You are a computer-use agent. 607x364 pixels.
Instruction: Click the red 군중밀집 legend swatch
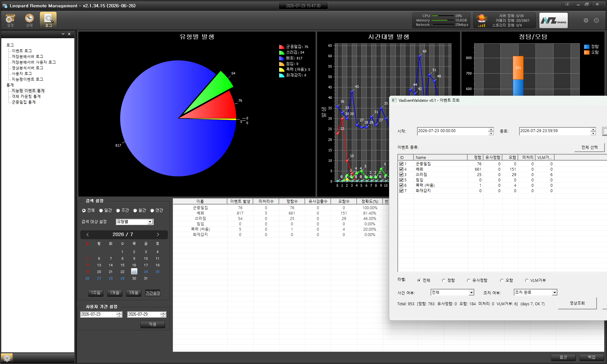coord(282,47)
